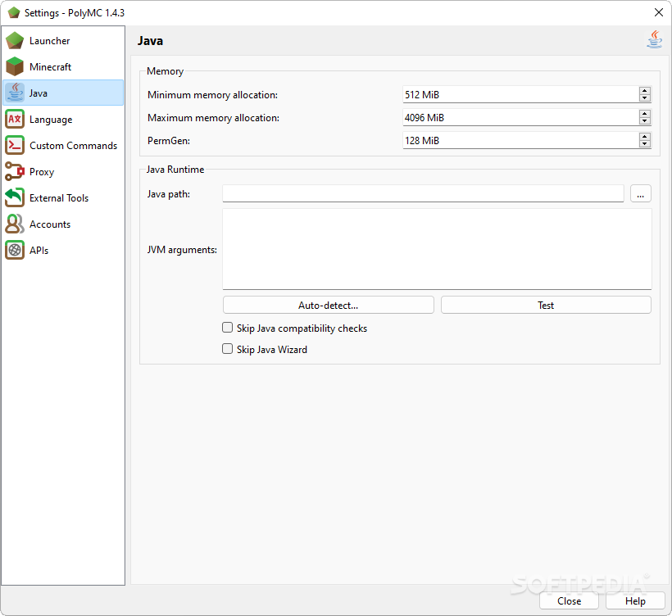
Task: Click the 'Java Runtime' group label
Action: point(175,170)
